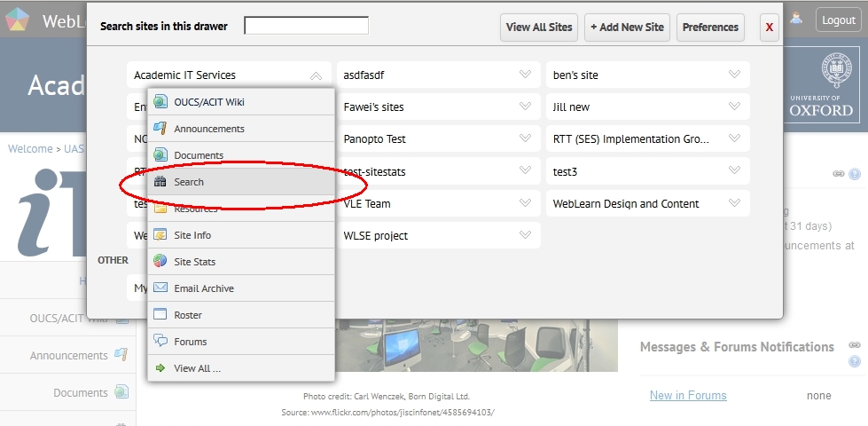Open Site Stats from the dropdown menu

pyautogui.click(x=195, y=262)
